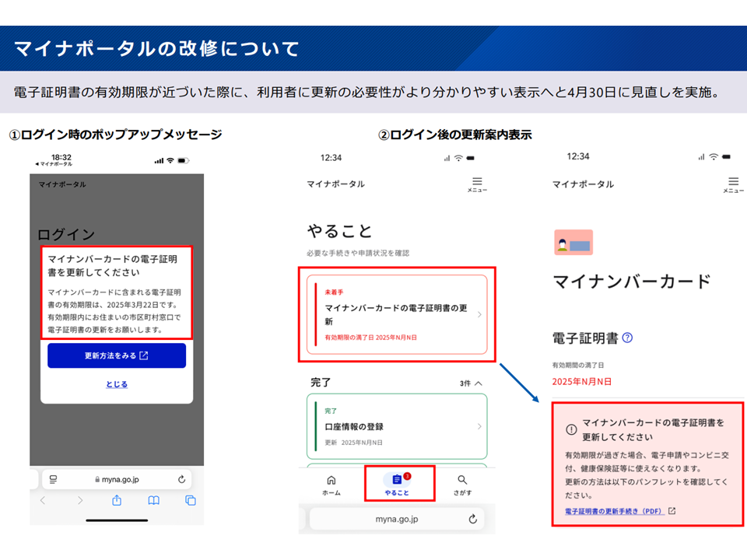Tap the Safari share icon

pos(117,500)
